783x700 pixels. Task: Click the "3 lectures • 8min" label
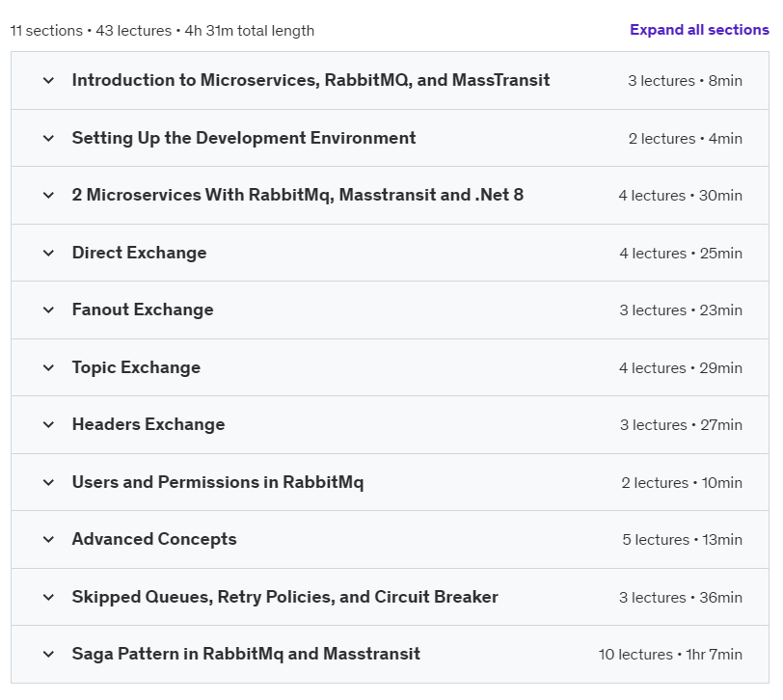coord(685,81)
